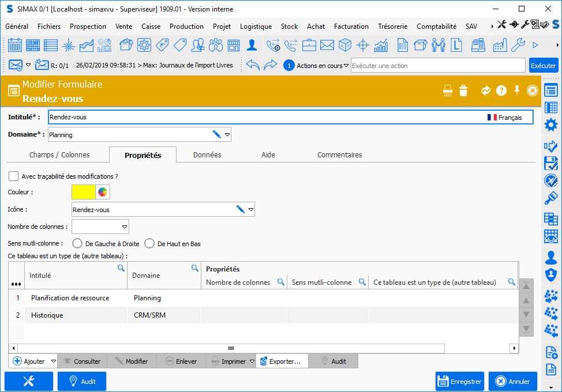Image resolution: width=562 pixels, height=392 pixels.
Task: Expand the Domaine dropdown arrow
Action: 227,135
